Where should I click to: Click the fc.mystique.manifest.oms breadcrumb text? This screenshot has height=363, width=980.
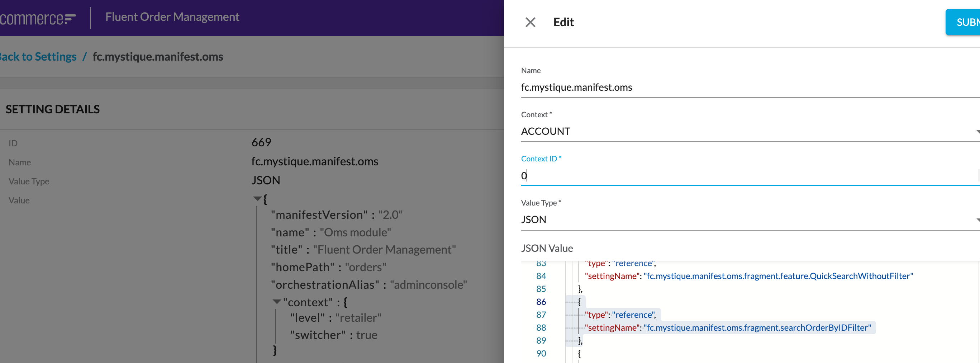[157, 57]
